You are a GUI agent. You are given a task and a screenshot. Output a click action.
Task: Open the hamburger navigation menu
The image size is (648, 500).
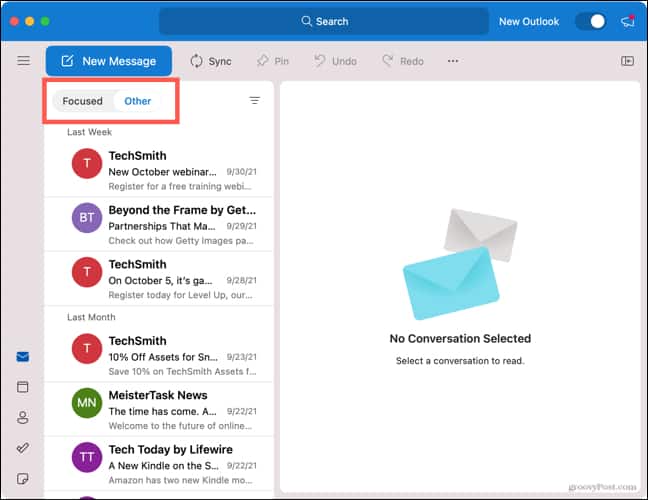tap(23, 61)
